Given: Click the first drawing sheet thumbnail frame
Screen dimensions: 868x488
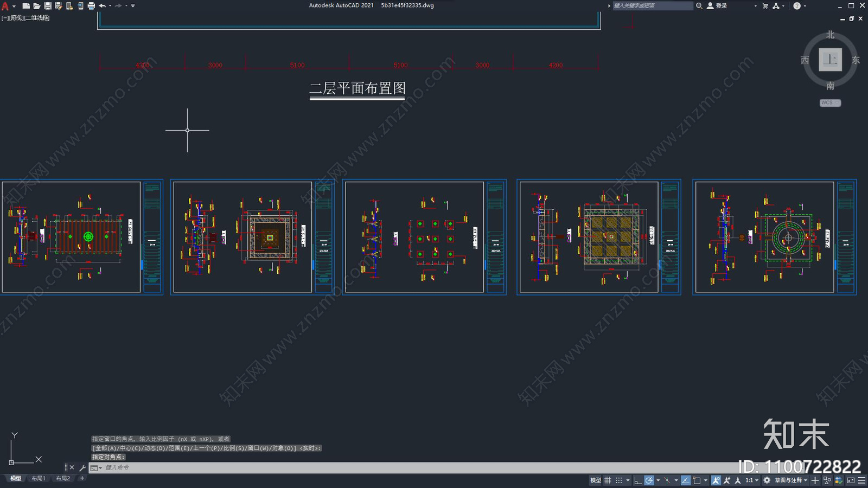Looking at the screenshot, I should pyautogui.click(x=81, y=237).
